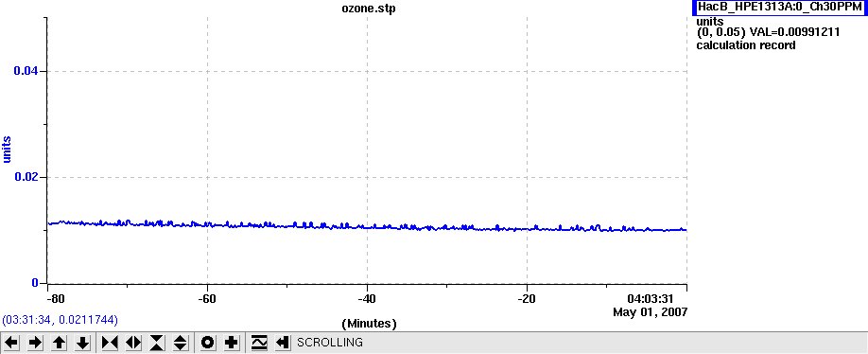The image size is (868, 354).
Task: Select the HacB_HPE1313A:0_Ch30PPM curve legend
Action: pyautogui.click(x=779, y=8)
